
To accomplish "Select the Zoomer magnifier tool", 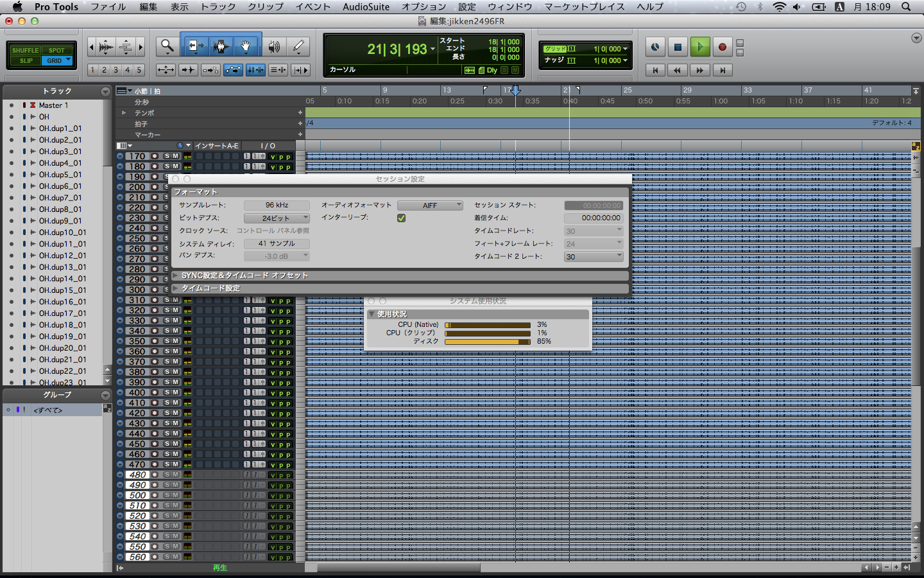I will (x=167, y=46).
